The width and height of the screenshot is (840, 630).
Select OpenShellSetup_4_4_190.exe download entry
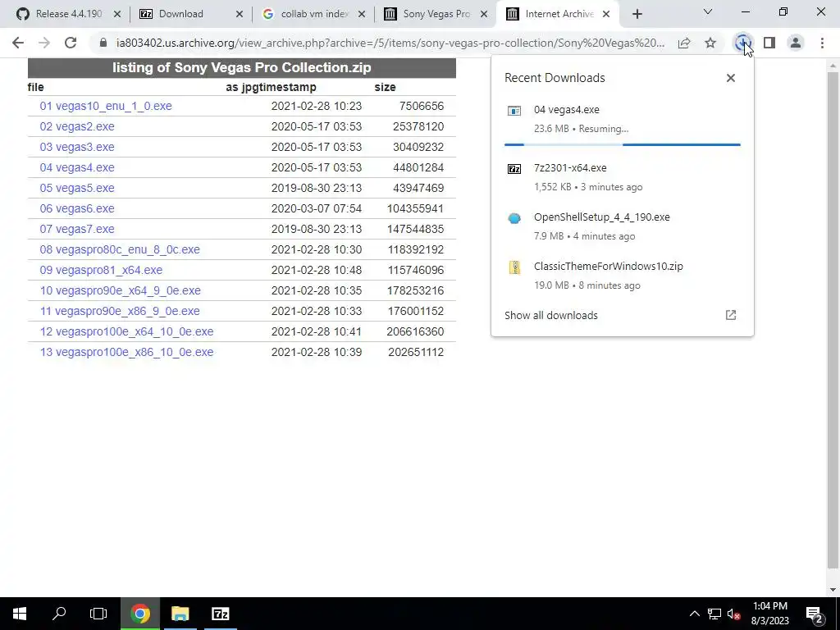[622, 226]
